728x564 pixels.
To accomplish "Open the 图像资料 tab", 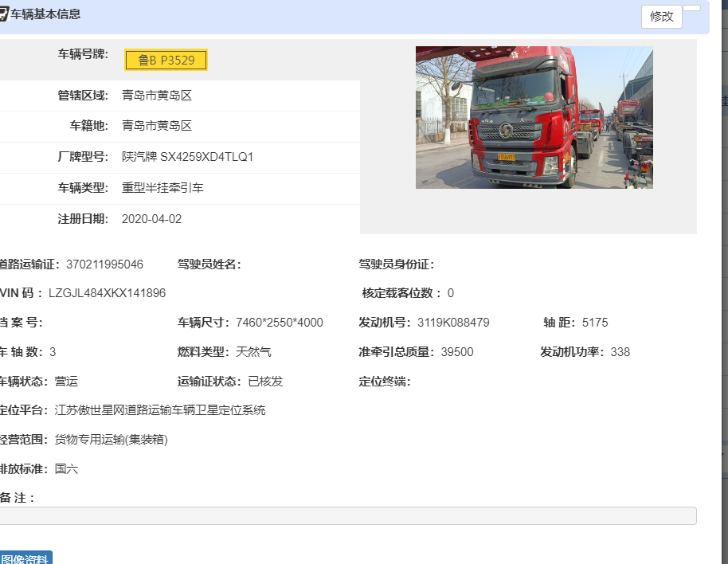I will 25,558.
